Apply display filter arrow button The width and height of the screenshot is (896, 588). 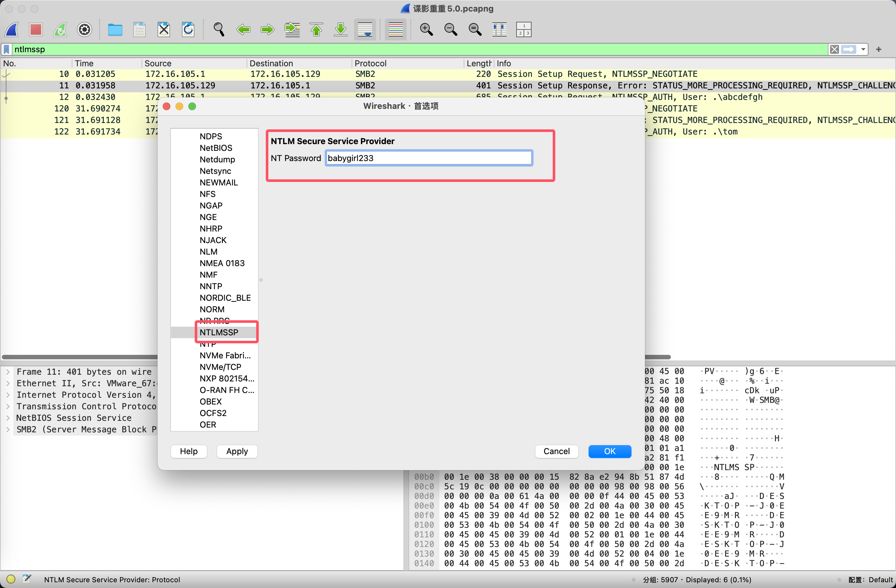coord(849,49)
